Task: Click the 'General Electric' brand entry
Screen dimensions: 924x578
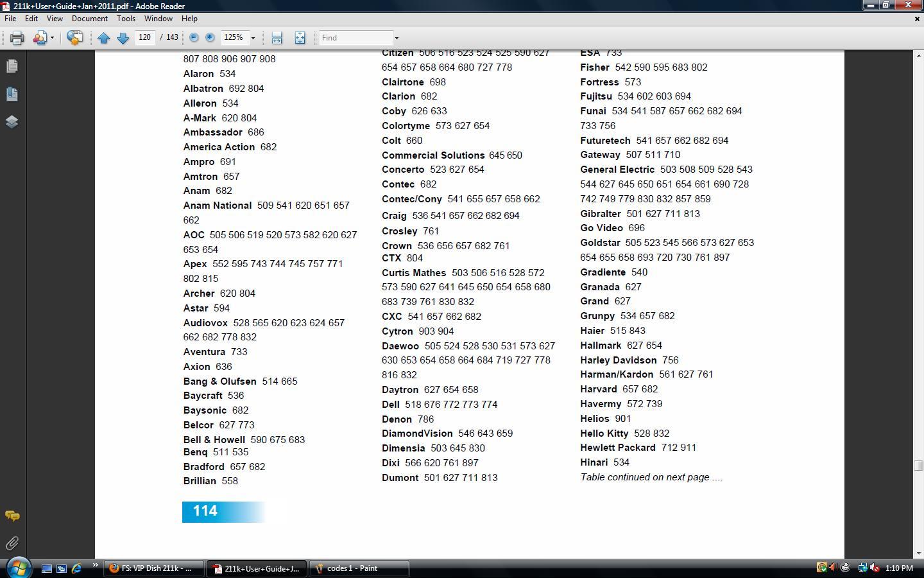Action: [617, 170]
